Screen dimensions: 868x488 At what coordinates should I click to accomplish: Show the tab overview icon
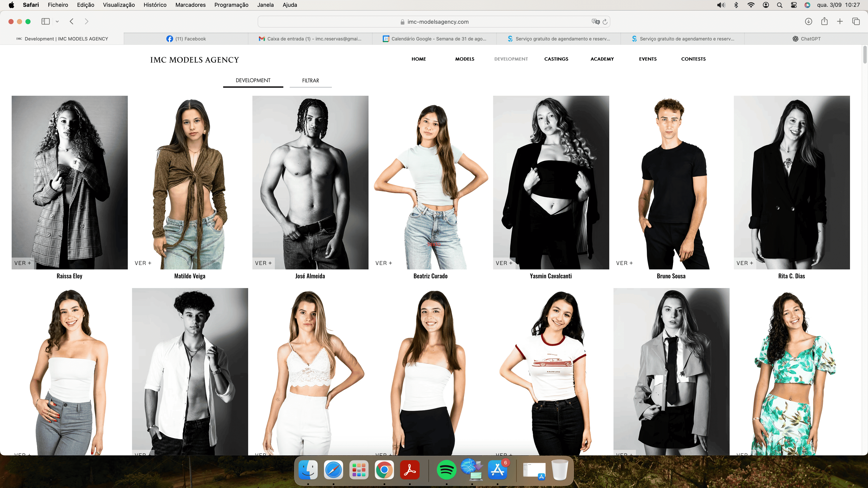tap(856, 22)
